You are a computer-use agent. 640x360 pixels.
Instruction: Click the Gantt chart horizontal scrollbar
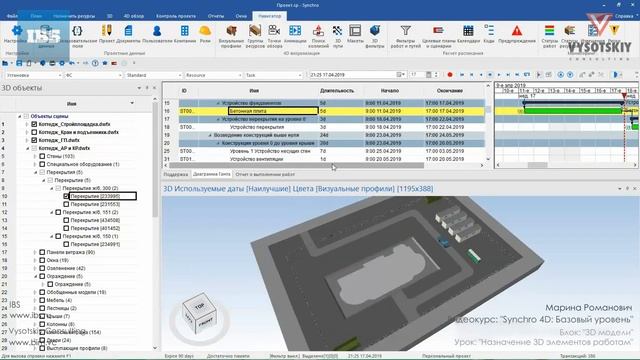pyautogui.click(x=537, y=165)
